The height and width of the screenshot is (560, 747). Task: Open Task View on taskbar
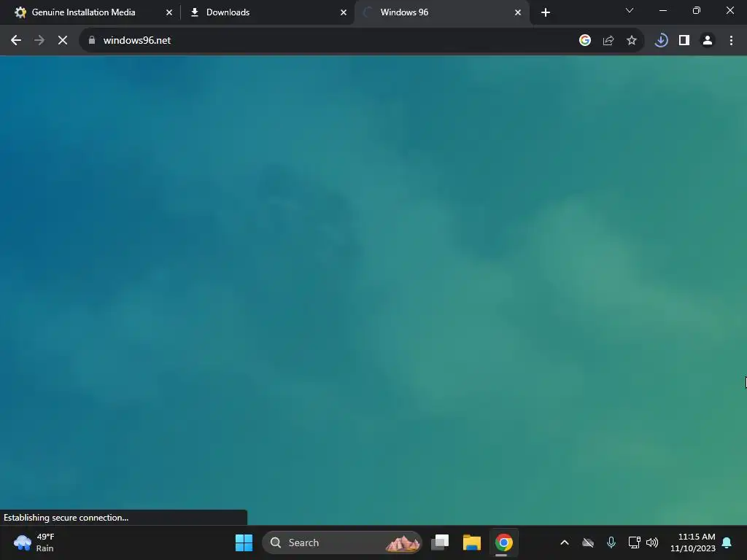(x=440, y=542)
